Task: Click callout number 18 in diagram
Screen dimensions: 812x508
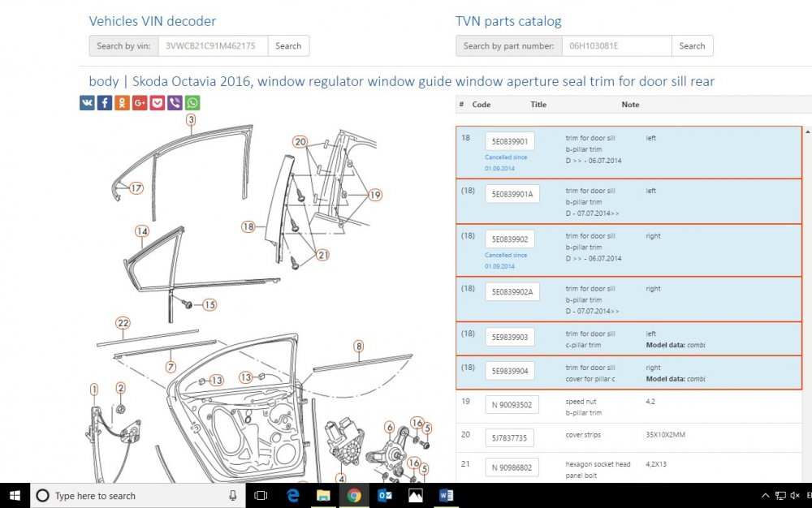Action: [248, 226]
